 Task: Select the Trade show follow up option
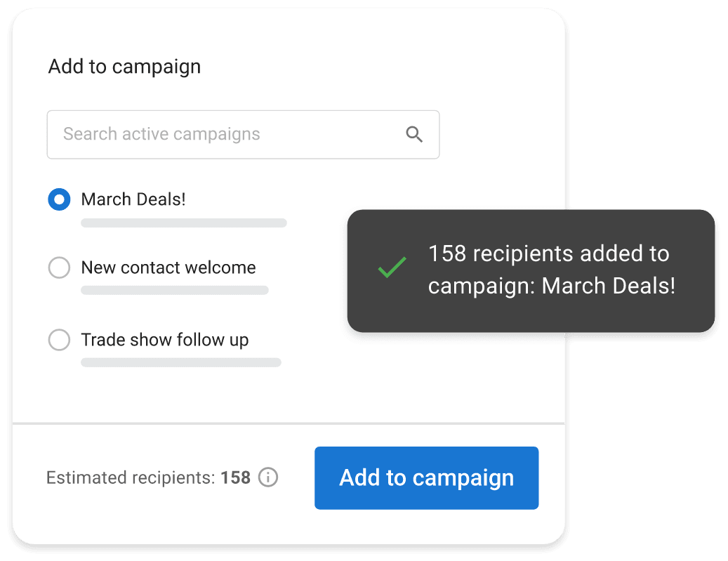tap(59, 340)
